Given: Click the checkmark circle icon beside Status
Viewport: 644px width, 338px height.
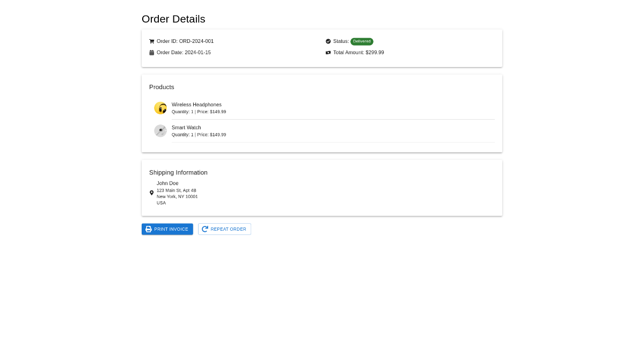Looking at the screenshot, I should coord(328,41).
